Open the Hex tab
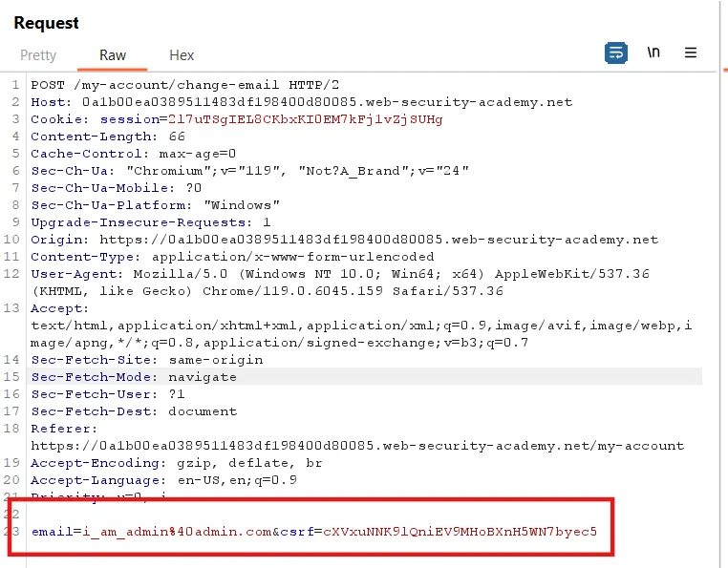This screenshot has height=568, width=728. click(182, 55)
